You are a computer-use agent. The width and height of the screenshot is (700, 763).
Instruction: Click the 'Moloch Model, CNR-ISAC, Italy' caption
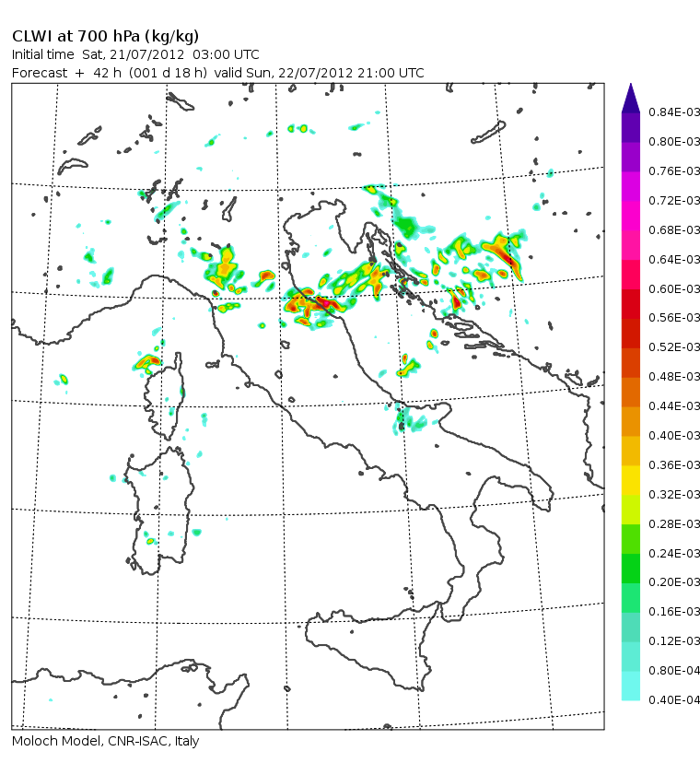tap(106, 741)
